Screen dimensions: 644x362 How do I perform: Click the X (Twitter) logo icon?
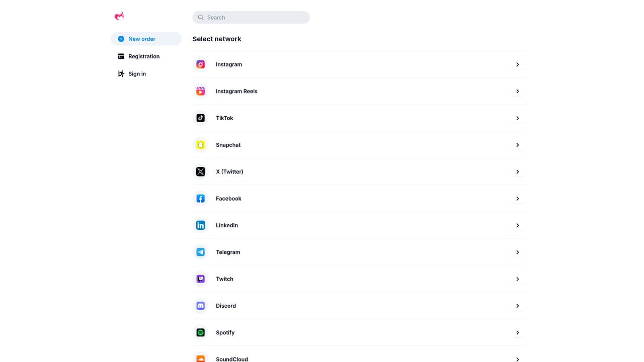coord(200,171)
